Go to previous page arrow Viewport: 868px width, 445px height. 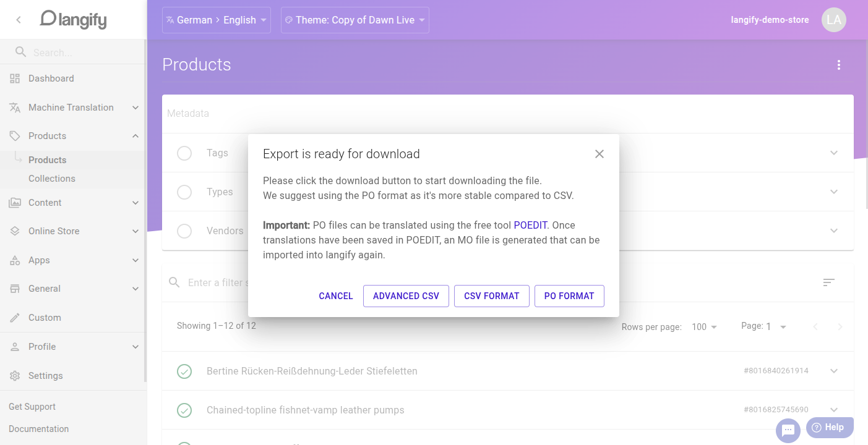click(x=815, y=327)
